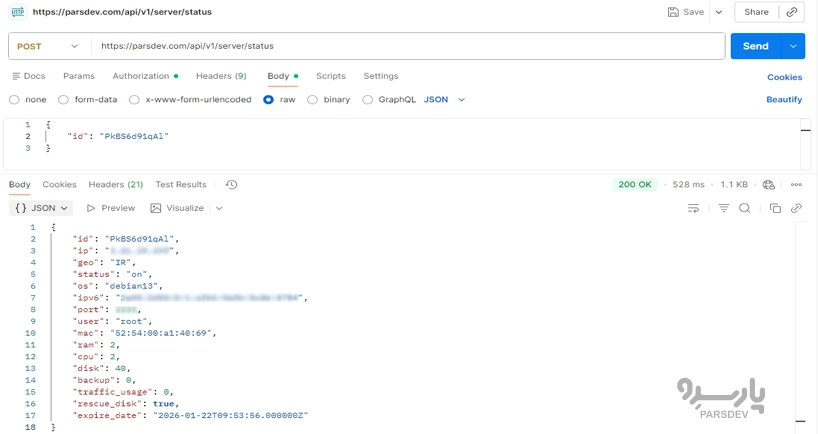Click the request URL input field
Image resolution: width=818 pixels, height=434 pixels.
(x=400, y=46)
